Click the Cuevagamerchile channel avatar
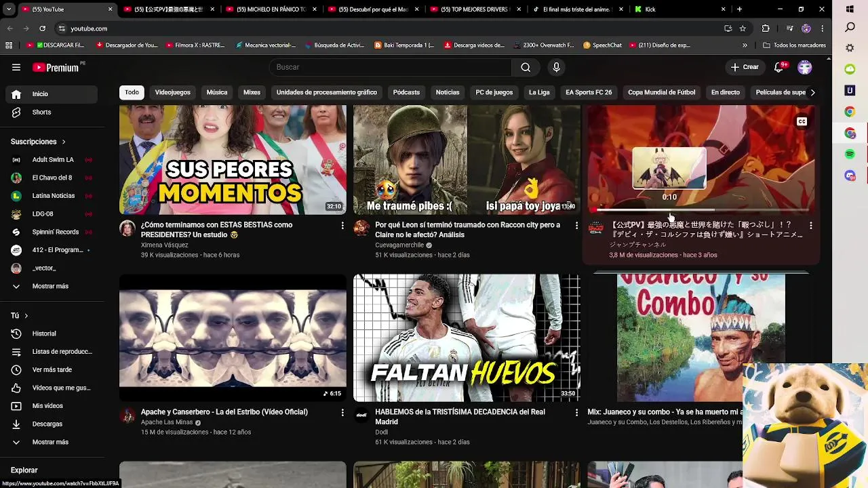 tap(361, 228)
